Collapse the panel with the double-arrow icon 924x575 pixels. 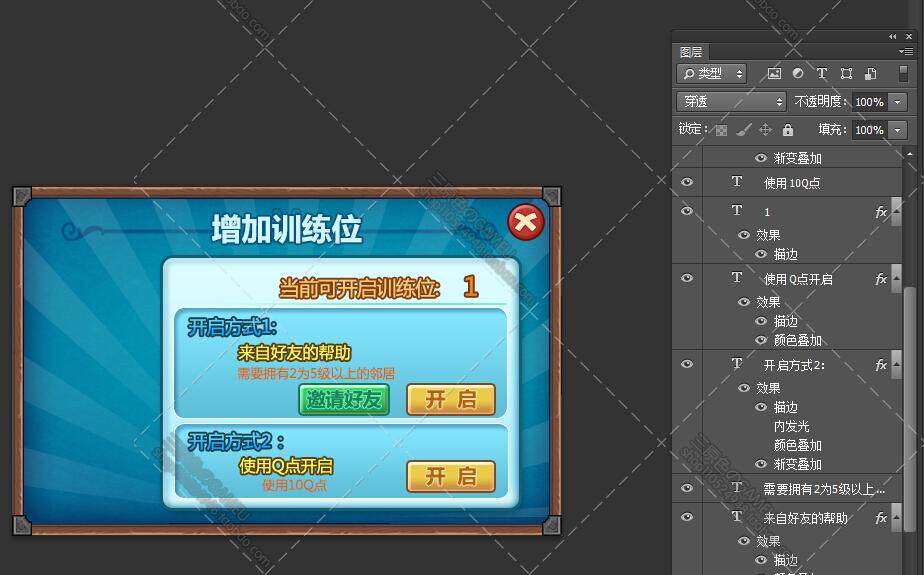coord(893,37)
